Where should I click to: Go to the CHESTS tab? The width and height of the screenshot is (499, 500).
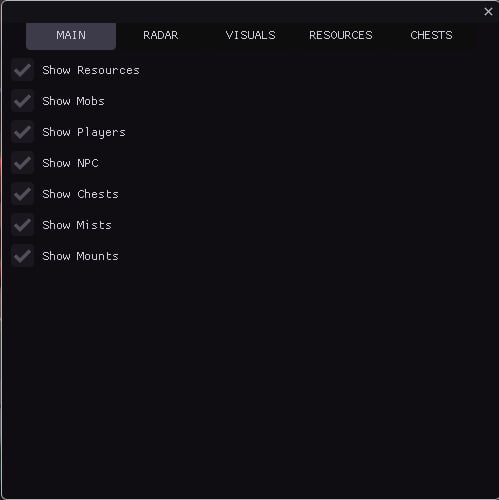(x=431, y=36)
